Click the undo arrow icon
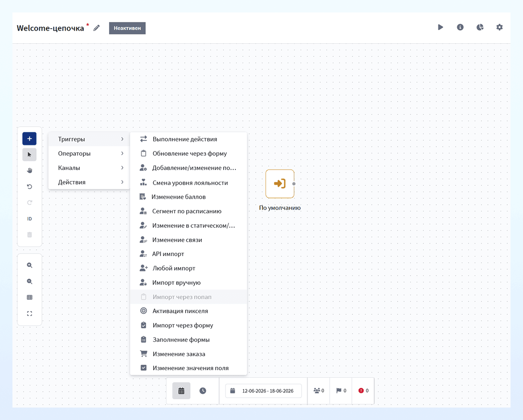The image size is (523, 420). pos(29,187)
